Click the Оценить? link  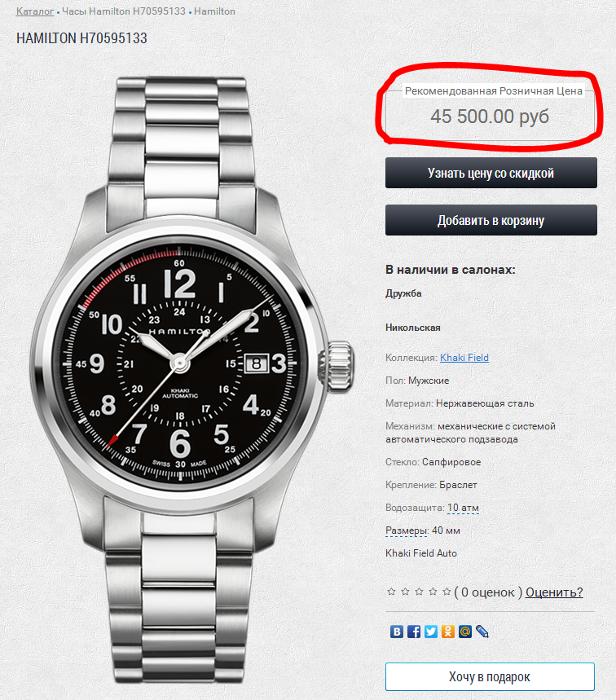point(554,592)
